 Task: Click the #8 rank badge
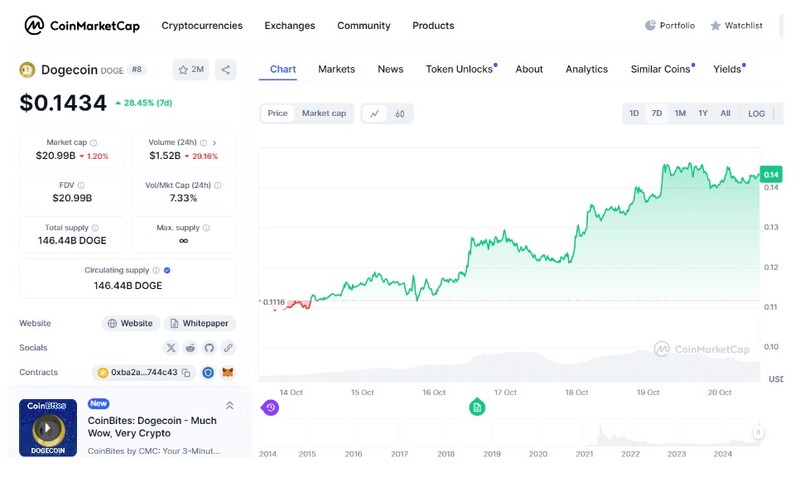(137, 69)
